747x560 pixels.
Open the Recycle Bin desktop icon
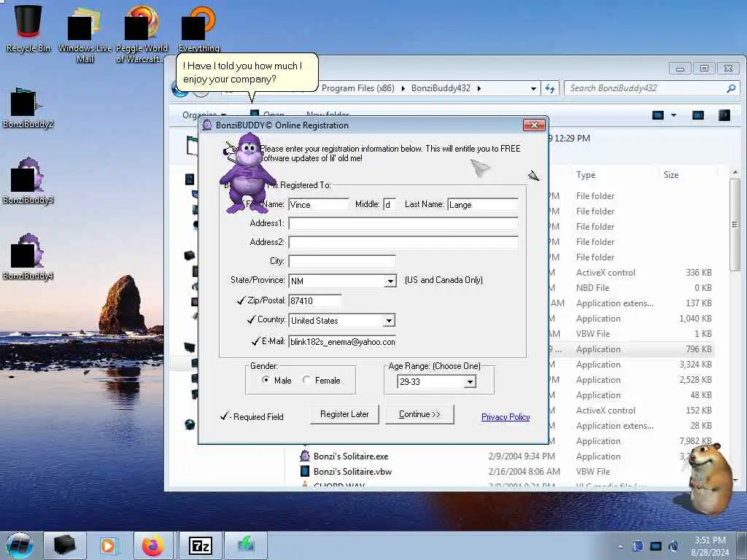28,28
